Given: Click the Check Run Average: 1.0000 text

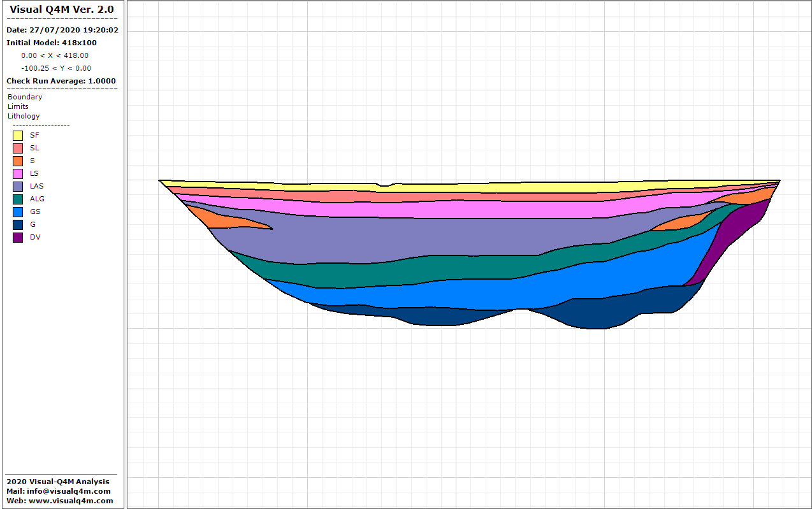Looking at the screenshot, I should (61, 81).
